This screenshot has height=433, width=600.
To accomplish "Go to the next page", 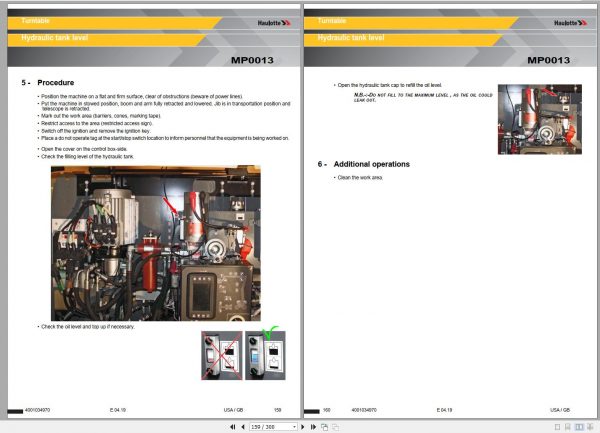I will (x=303, y=427).
